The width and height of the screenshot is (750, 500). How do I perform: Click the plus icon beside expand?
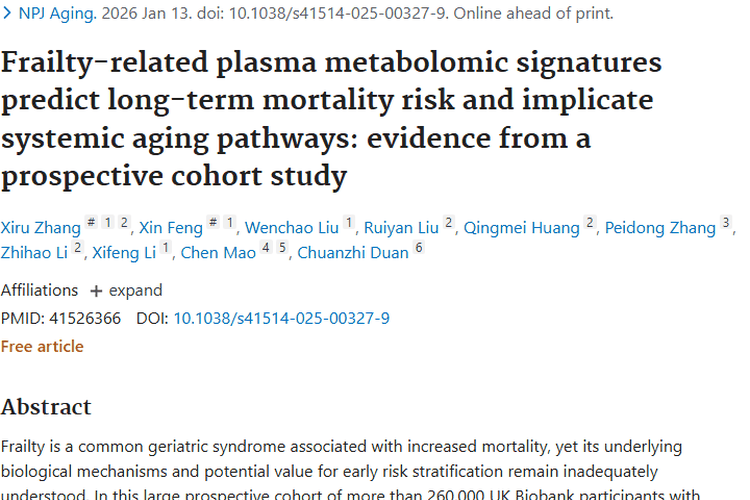[x=96, y=291]
